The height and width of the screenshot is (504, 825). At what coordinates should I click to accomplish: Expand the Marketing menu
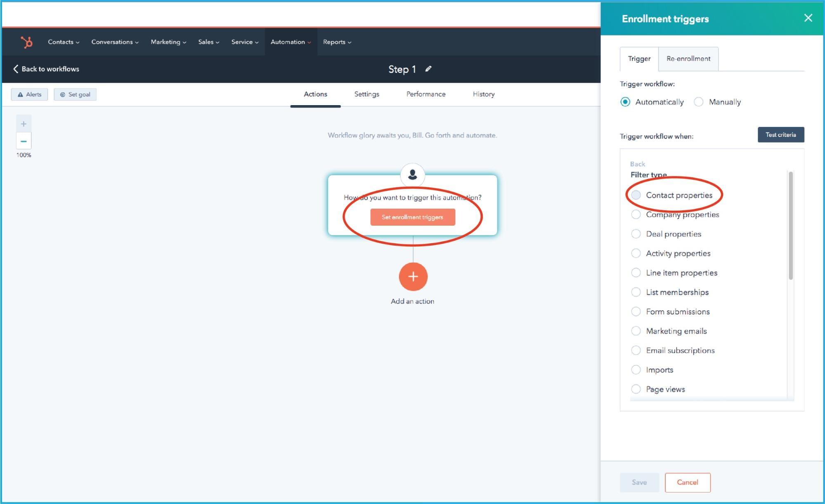[x=168, y=42]
